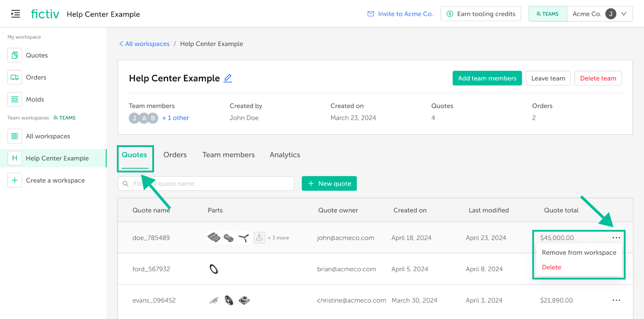Switch to the Orders tab
Viewport: 644px width, 319px height.
pyautogui.click(x=175, y=155)
